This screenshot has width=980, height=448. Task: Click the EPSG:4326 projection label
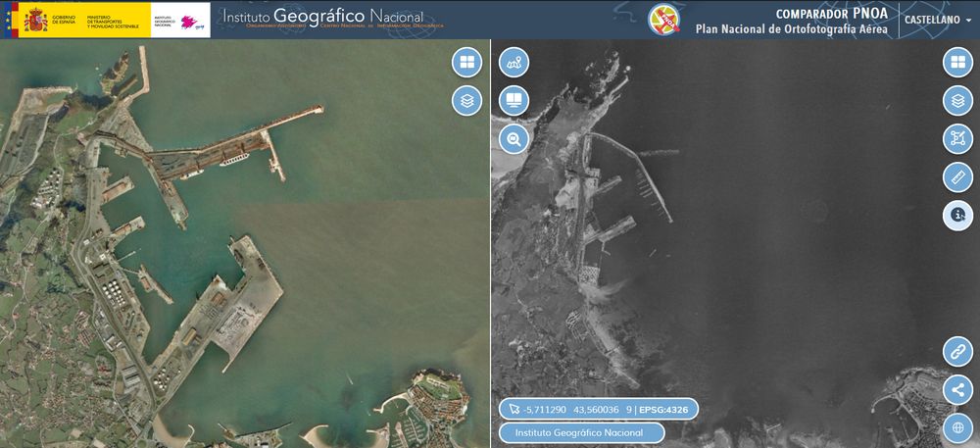[x=663, y=409]
